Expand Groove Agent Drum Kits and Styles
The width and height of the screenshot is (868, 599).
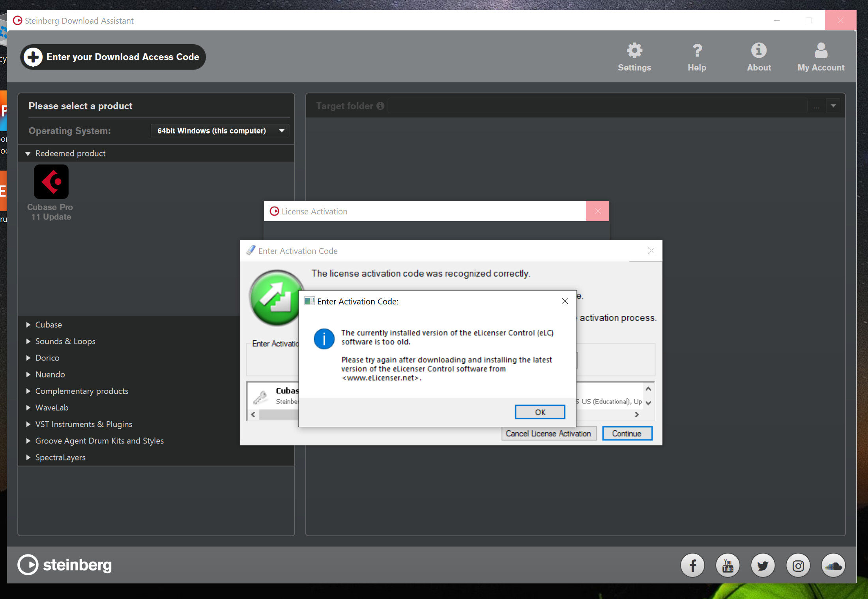click(28, 441)
